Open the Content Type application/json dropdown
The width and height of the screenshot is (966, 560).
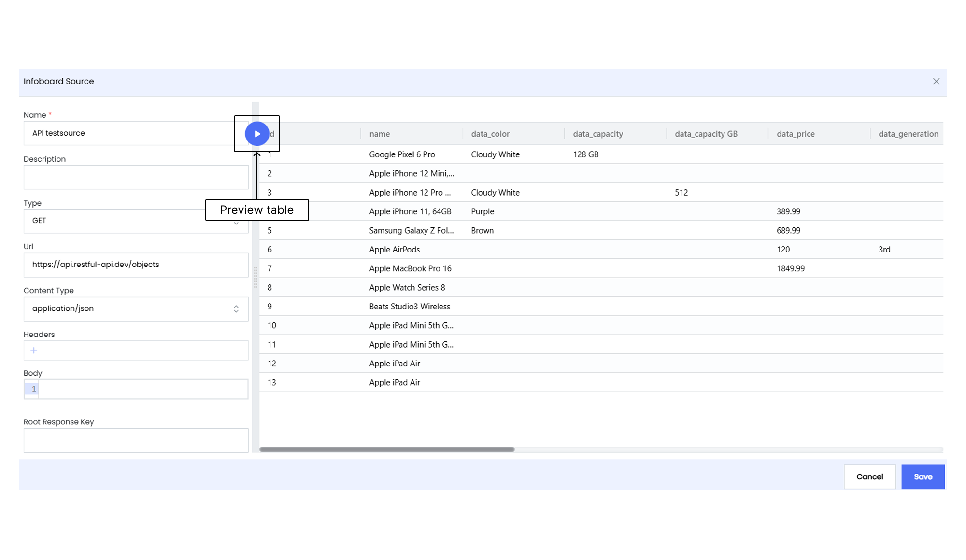point(136,309)
